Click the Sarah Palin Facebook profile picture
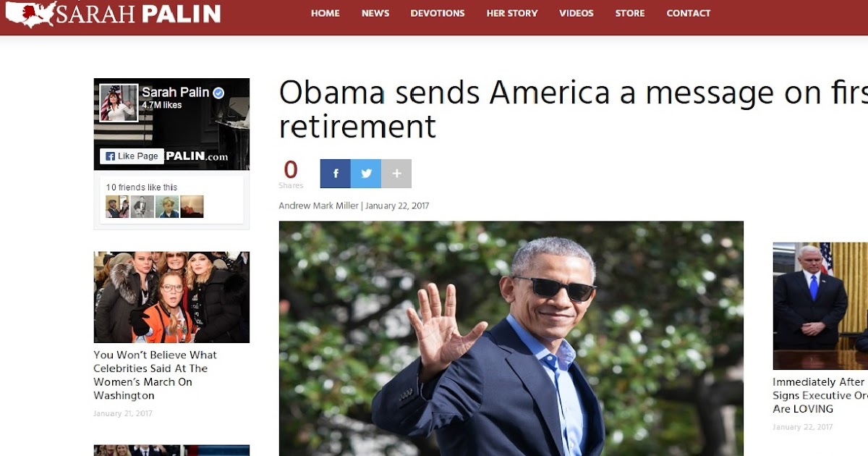Viewport: 868px width, 456px height. pyautogui.click(x=119, y=103)
